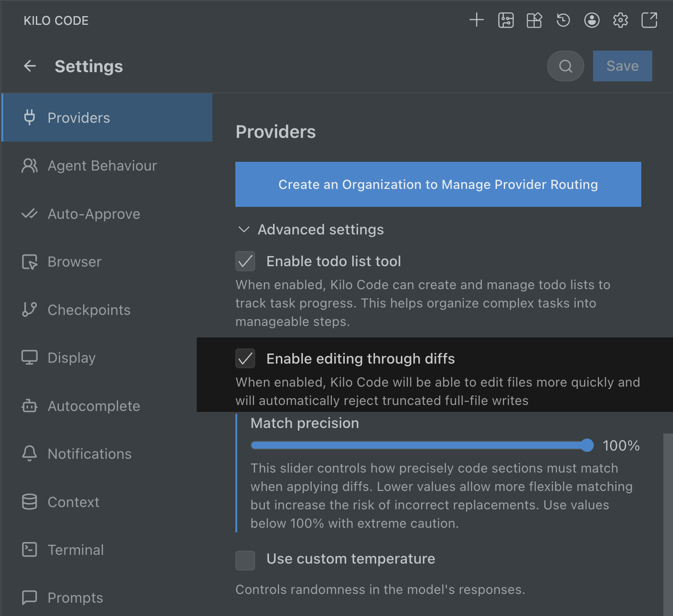Open task history clock icon
This screenshot has height=616, width=673.
tap(563, 20)
